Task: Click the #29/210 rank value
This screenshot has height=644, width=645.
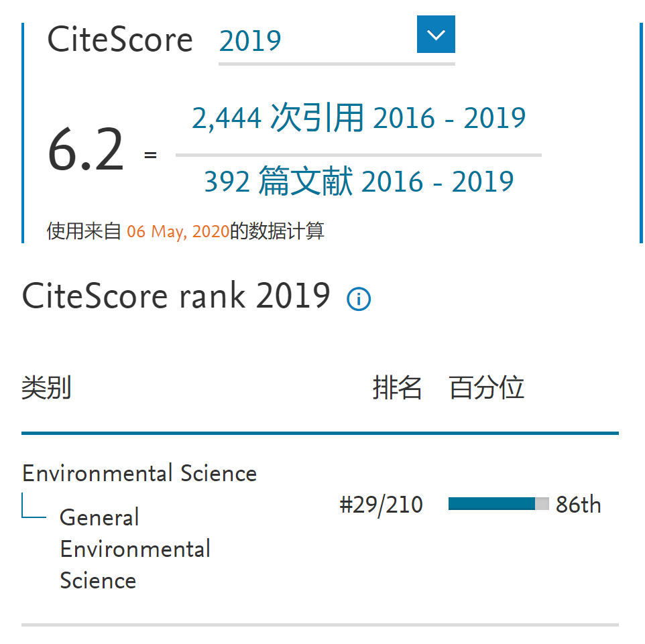Action: click(x=381, y=505)
